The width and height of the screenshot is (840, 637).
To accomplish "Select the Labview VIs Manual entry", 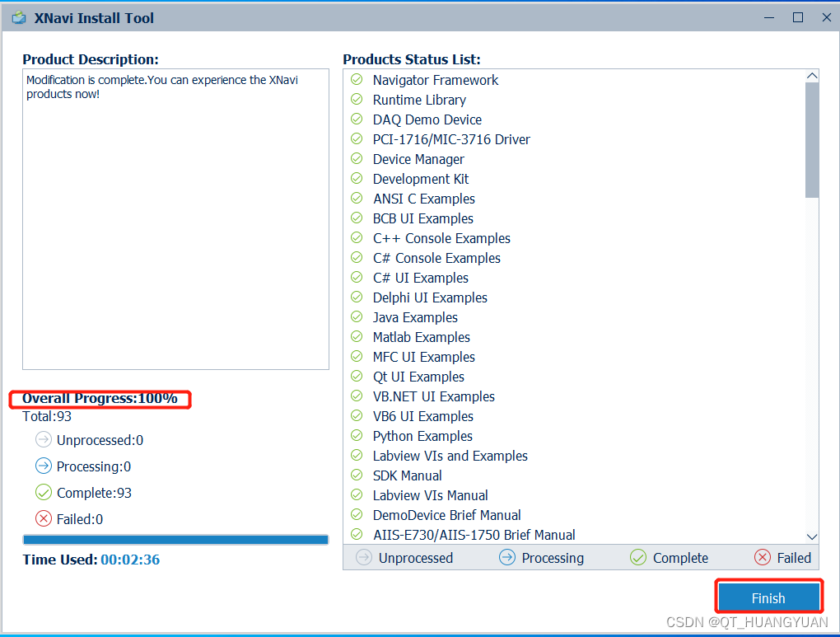I will pos(430,495).
